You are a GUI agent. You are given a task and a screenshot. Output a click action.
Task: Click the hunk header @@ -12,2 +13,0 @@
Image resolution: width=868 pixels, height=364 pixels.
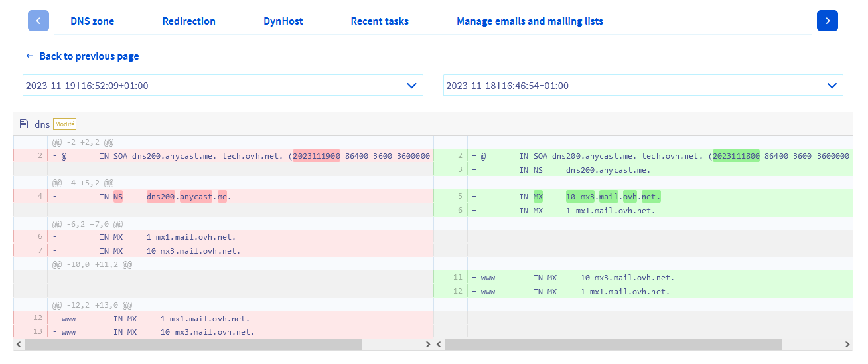point(92,305)
